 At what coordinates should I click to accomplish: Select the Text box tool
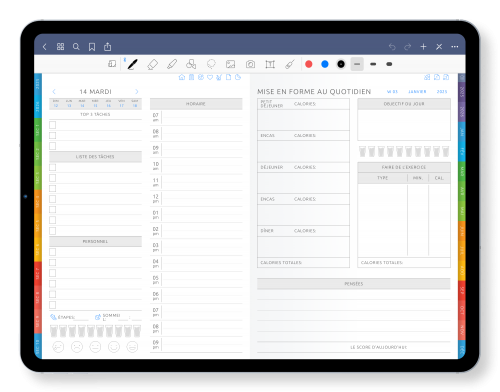pos(270,64)
